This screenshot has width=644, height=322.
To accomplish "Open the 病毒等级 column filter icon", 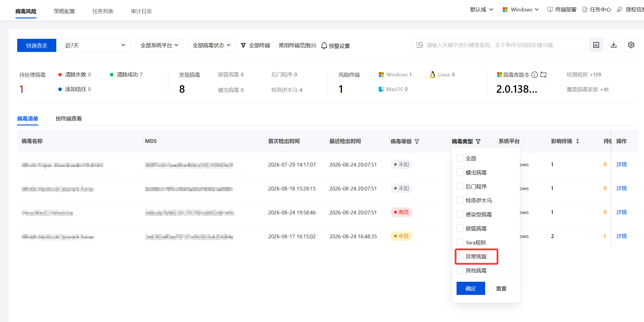I will [417, 141].
